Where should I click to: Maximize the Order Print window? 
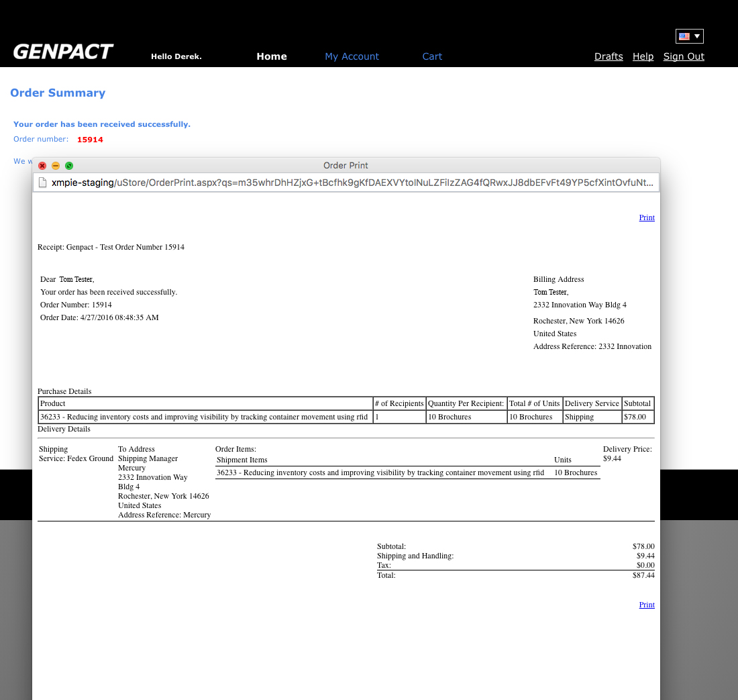click(x=69, y=166)
